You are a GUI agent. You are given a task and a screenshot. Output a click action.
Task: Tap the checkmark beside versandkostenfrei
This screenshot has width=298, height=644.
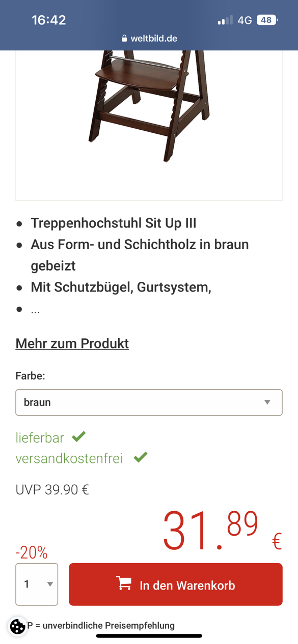pos(141,457)
